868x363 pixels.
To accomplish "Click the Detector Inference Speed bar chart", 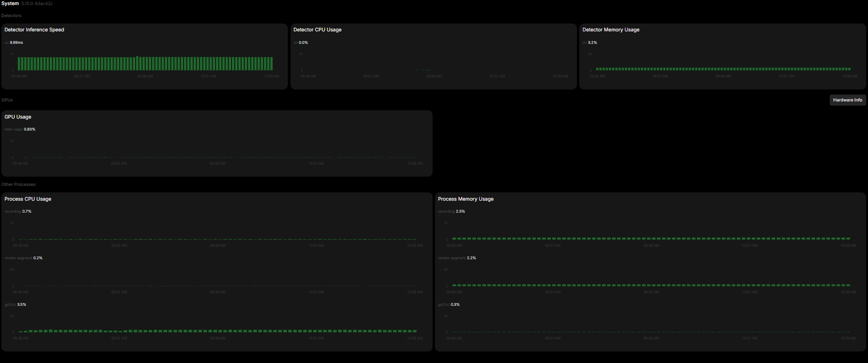I will [145, 64].
